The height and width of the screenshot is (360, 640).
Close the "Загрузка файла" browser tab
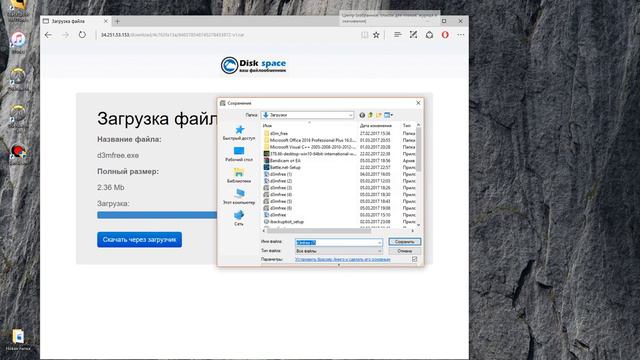pos(106,21)
